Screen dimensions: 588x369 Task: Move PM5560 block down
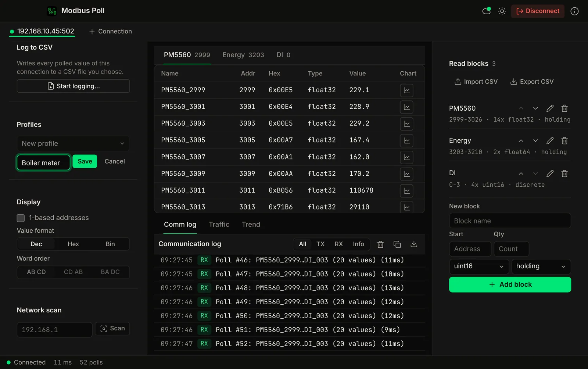tap(535, 108)
